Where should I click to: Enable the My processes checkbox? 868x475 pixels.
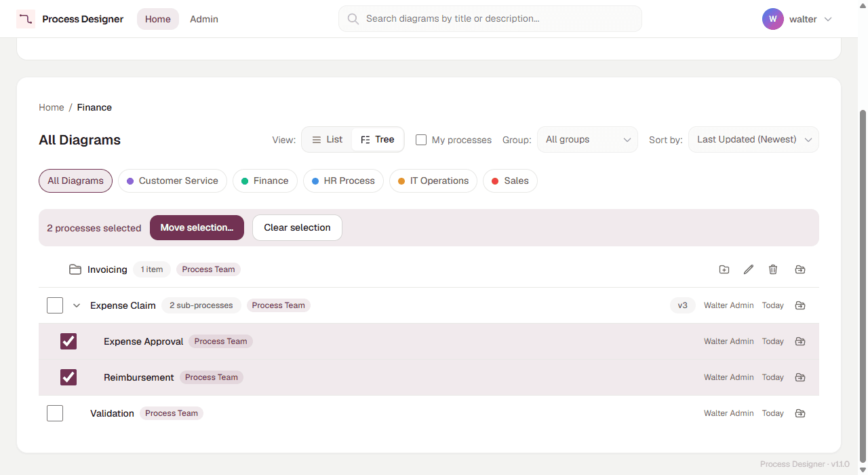421,140
